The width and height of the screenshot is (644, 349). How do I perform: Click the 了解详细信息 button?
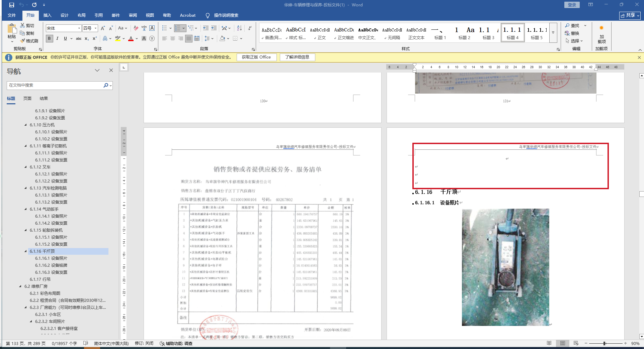(297, 57)
